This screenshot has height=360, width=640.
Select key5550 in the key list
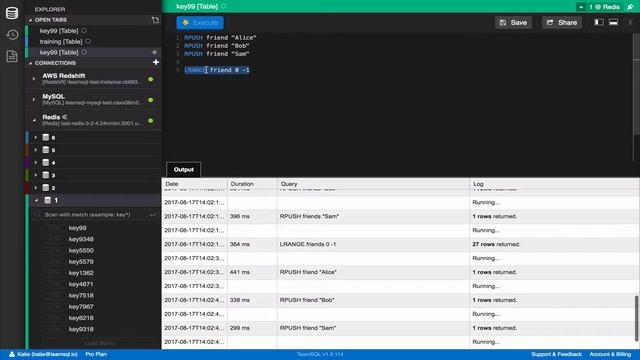pos(81,250)
